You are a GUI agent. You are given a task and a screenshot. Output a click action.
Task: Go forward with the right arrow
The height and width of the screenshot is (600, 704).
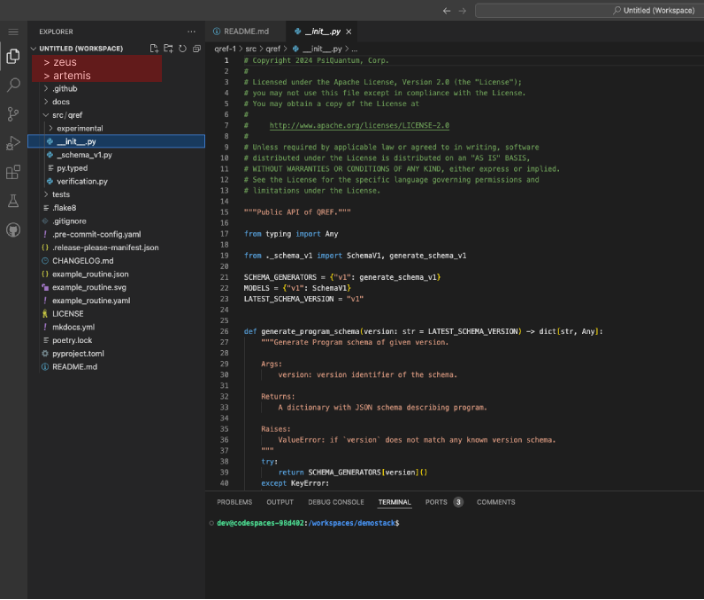click(x=462, y=11)
